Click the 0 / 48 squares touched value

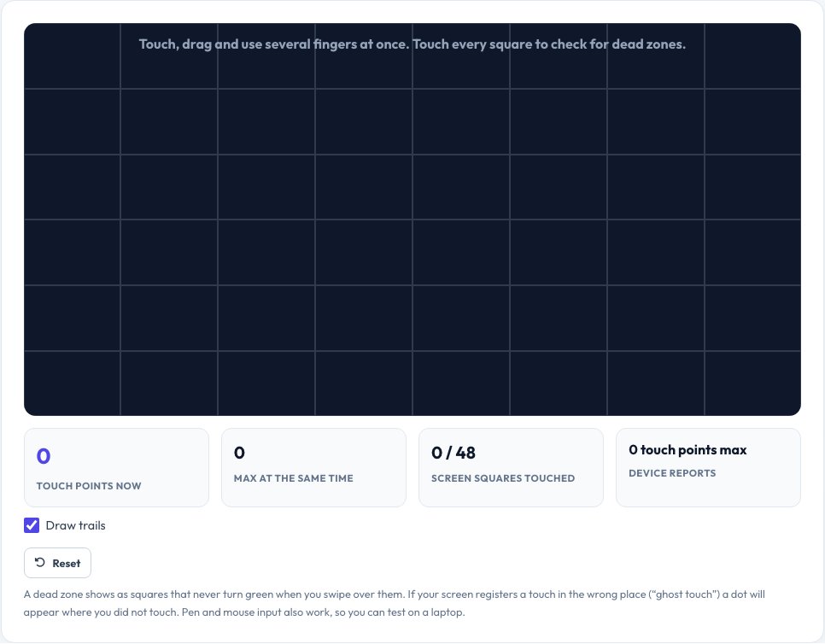[x=453, y=453]
